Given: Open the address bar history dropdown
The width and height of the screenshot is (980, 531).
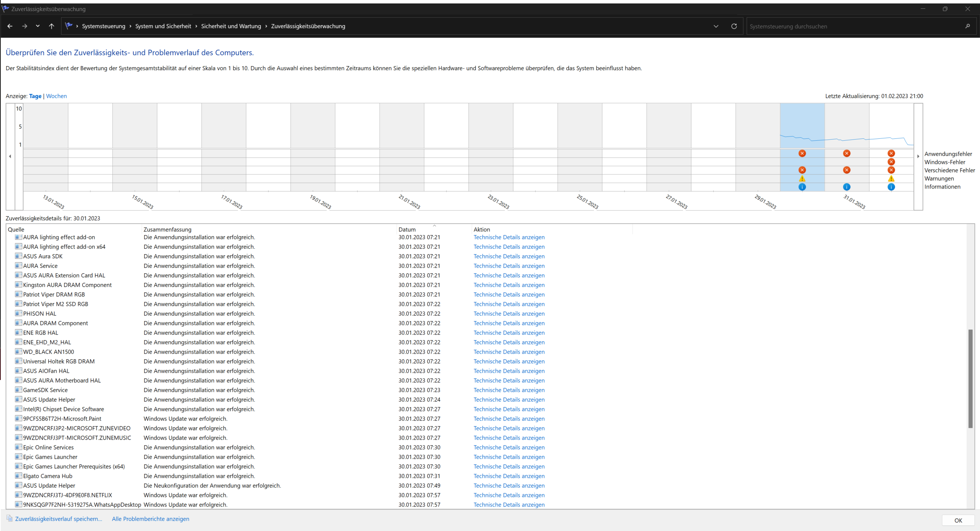Looking at the screenshot, I should 716,26.
